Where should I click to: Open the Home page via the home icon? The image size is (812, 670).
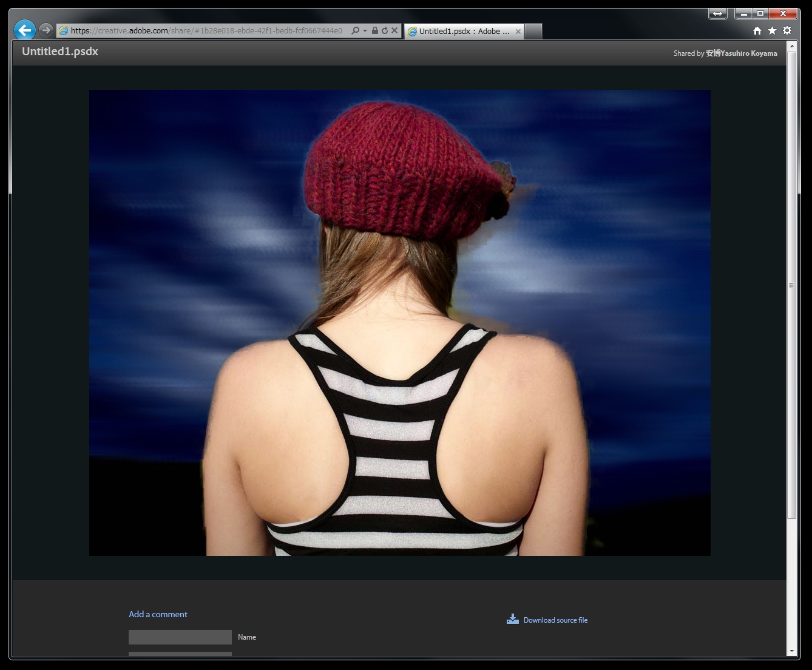[757, 29]
